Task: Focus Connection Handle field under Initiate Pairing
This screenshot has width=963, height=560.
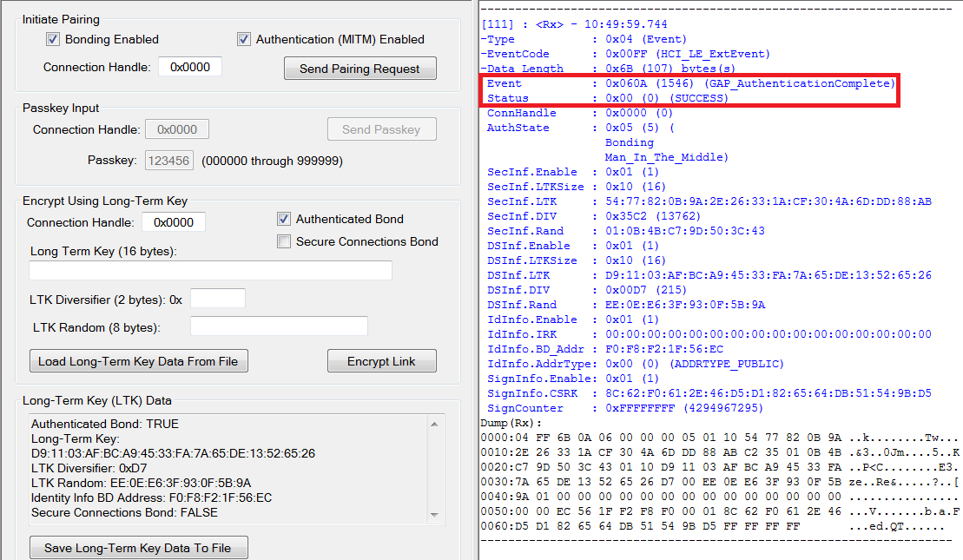Action: pos(189,67)
